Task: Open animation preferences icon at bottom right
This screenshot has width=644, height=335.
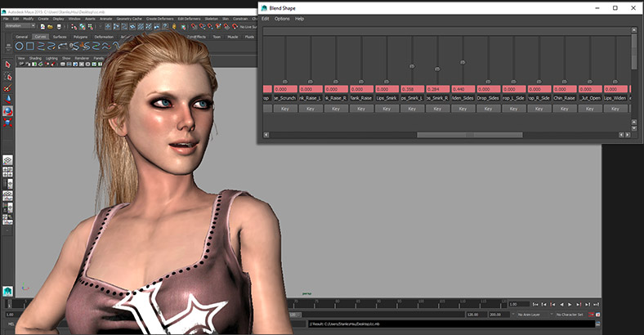Action: [x=598, y=315]
